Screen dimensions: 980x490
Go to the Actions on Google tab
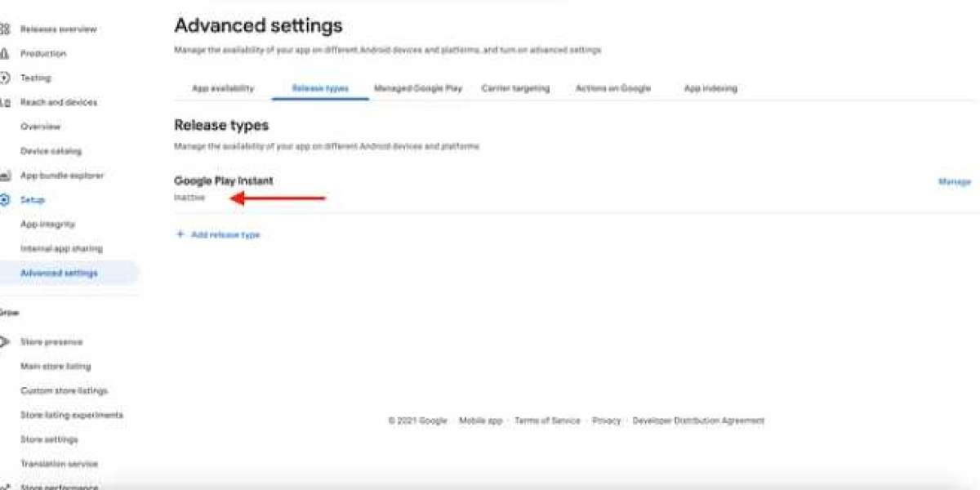pyautogui.click(x=613, y=88)
